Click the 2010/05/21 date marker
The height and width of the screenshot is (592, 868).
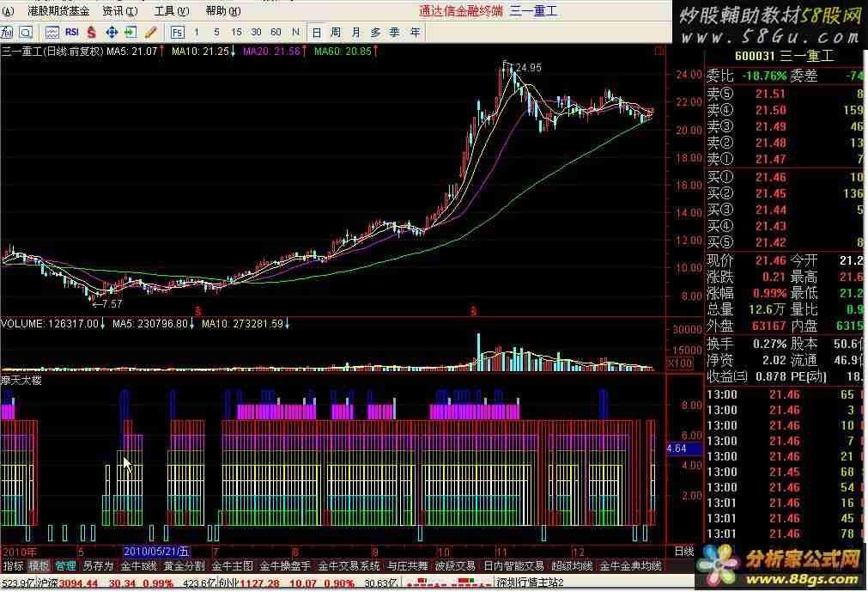(156, 551)
